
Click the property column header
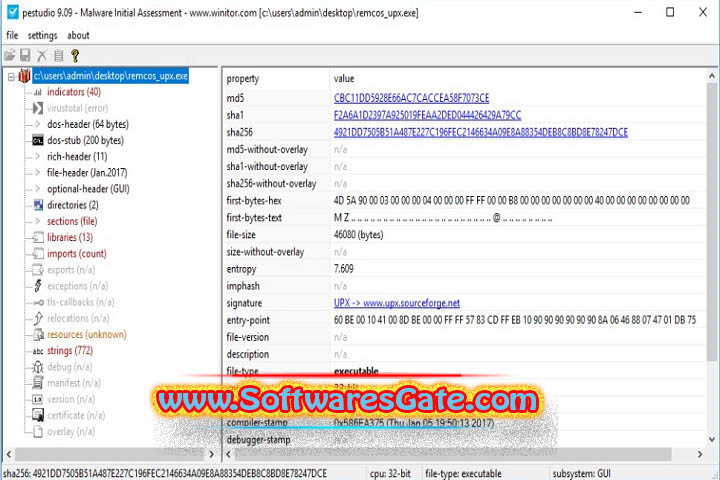click(x=276, y=79)
